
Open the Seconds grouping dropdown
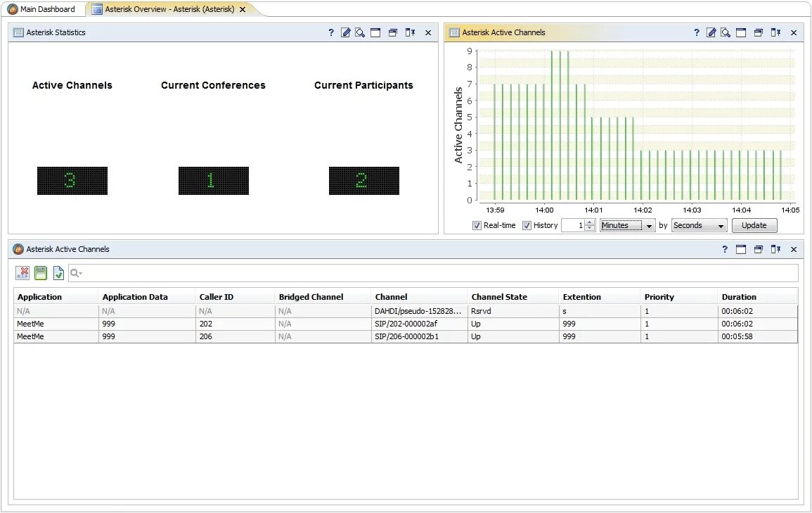point(699,225)
